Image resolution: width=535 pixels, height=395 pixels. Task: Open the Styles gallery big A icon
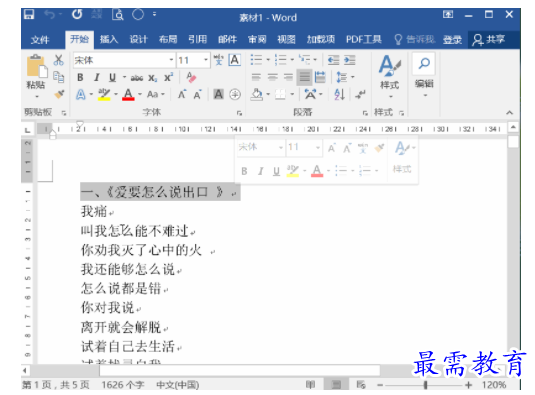point(389,65)
